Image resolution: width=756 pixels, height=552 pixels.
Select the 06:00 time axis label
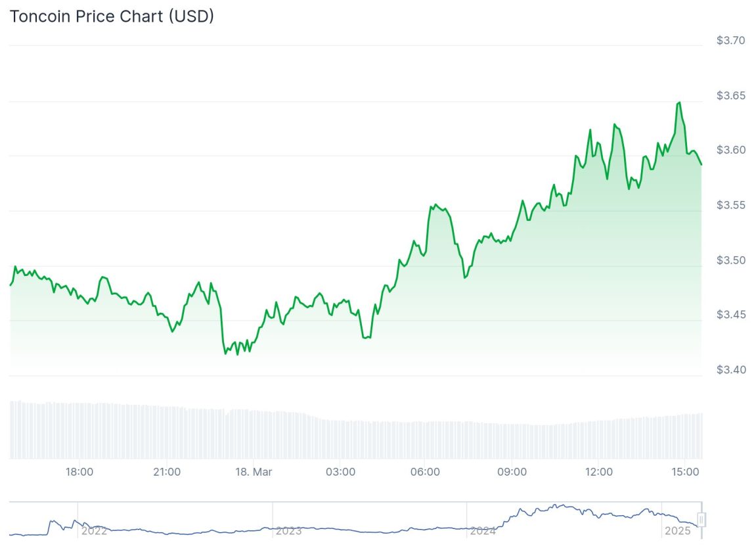425,472
